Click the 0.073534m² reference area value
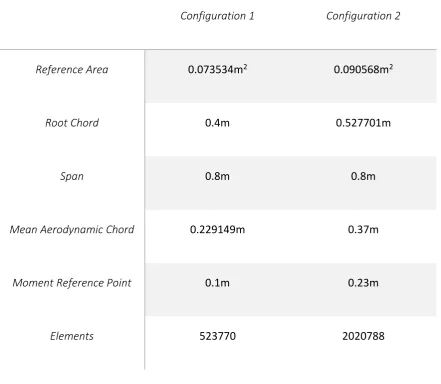This screenshot has height=384, width=441. [217, 69]
